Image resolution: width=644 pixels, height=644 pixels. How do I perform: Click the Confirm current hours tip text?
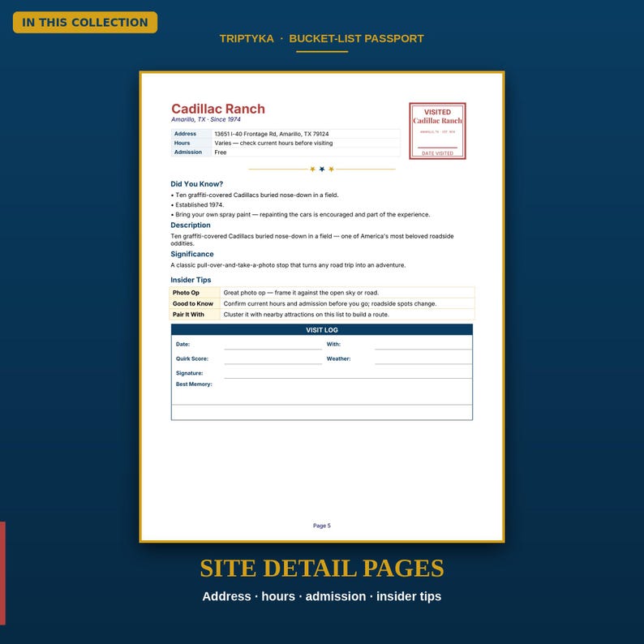coord(330,303)
